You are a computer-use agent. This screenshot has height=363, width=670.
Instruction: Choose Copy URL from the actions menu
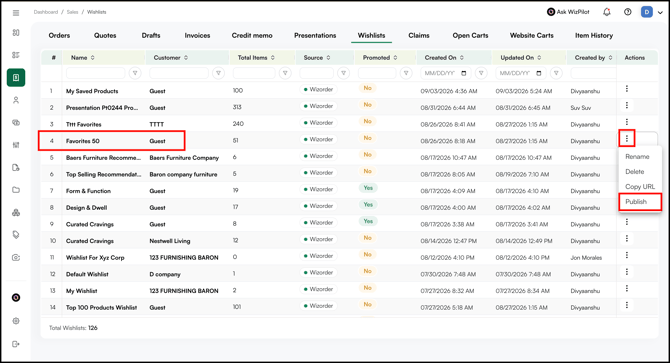click(640, 187)
